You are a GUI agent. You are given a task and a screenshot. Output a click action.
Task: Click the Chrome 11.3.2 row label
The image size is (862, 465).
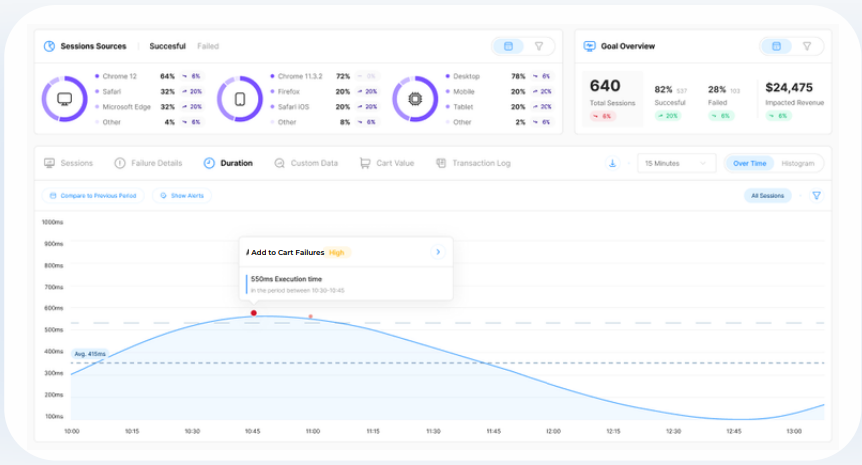(x=300, y=76)
